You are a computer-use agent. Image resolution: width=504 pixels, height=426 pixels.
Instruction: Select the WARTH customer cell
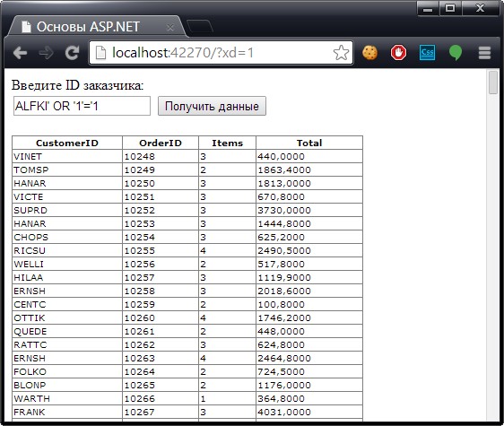[67, 398]
